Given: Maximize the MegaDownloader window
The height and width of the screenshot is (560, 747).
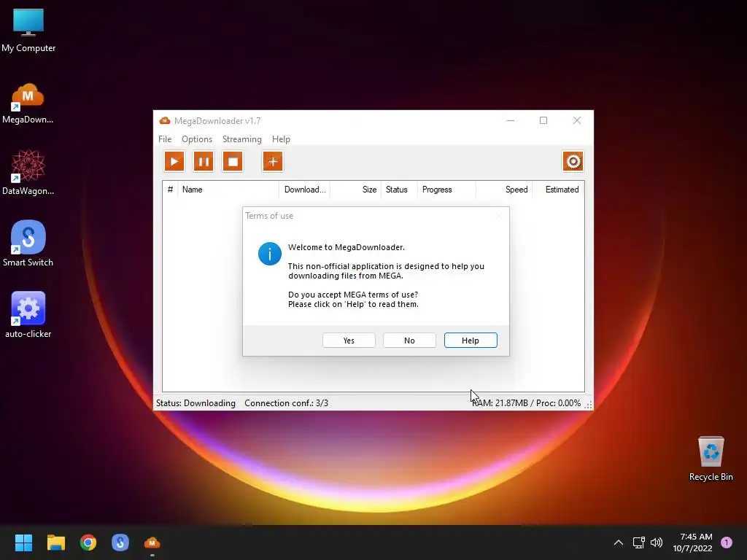Looking at the screenshot, I should click(543, 120).
